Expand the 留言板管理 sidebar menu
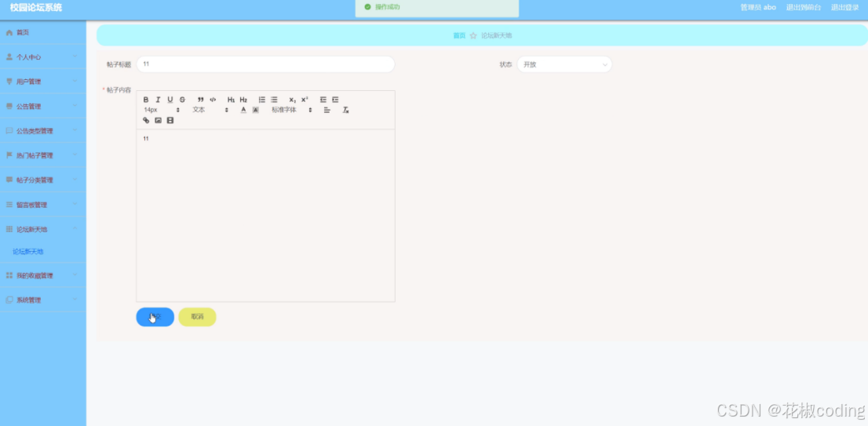 pyautogui.click(x=43, y=205)
